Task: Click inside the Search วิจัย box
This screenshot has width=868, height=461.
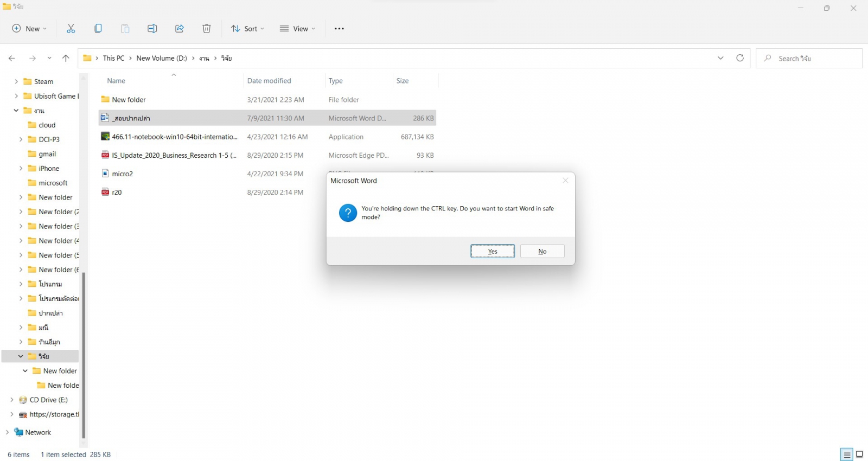Action: (809, 58)
